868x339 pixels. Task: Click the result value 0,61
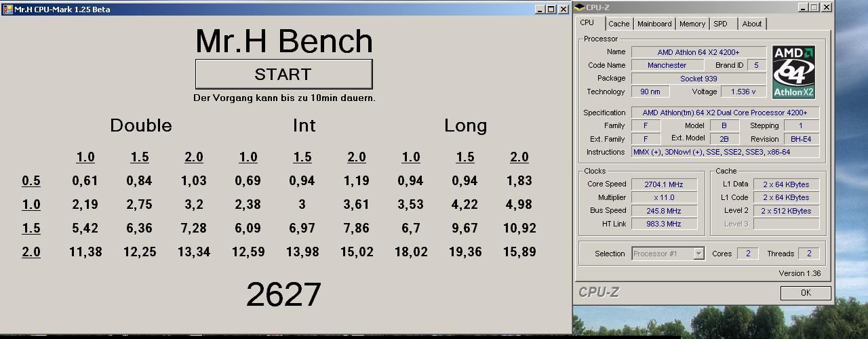85,181
